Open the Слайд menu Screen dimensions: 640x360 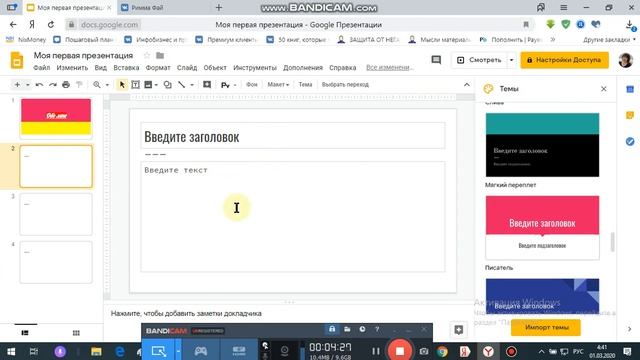[187, 68]
